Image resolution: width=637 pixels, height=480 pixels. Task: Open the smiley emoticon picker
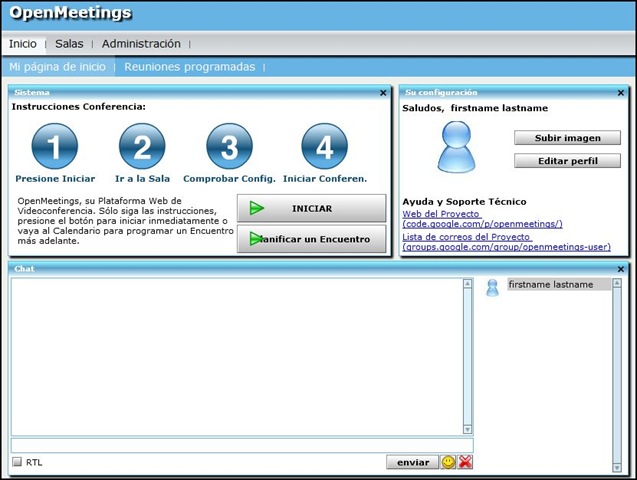click(x=448, y=462)
